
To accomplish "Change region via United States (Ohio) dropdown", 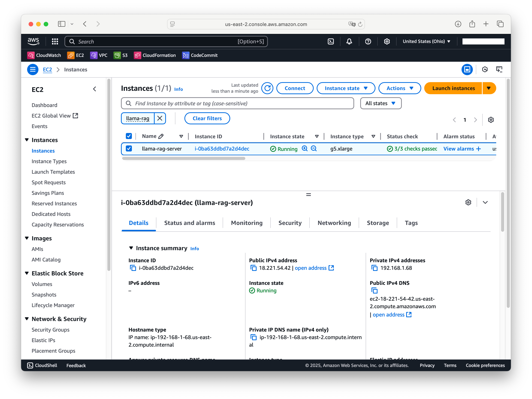I will click(426, 41).
